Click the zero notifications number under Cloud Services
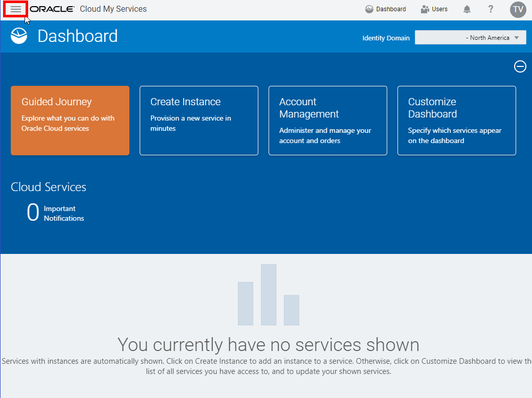This screenshot has width=532, height=398. (x=33, y=212)
